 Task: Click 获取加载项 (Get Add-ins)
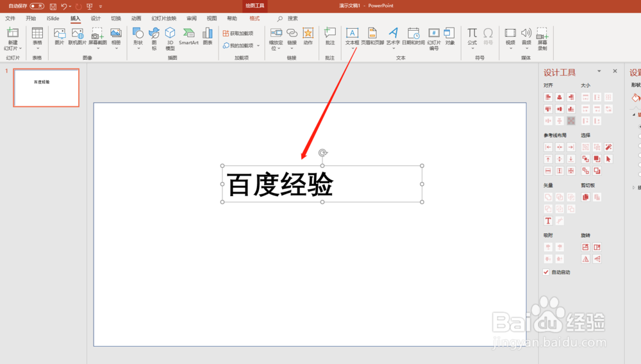[x=238, y=33]
